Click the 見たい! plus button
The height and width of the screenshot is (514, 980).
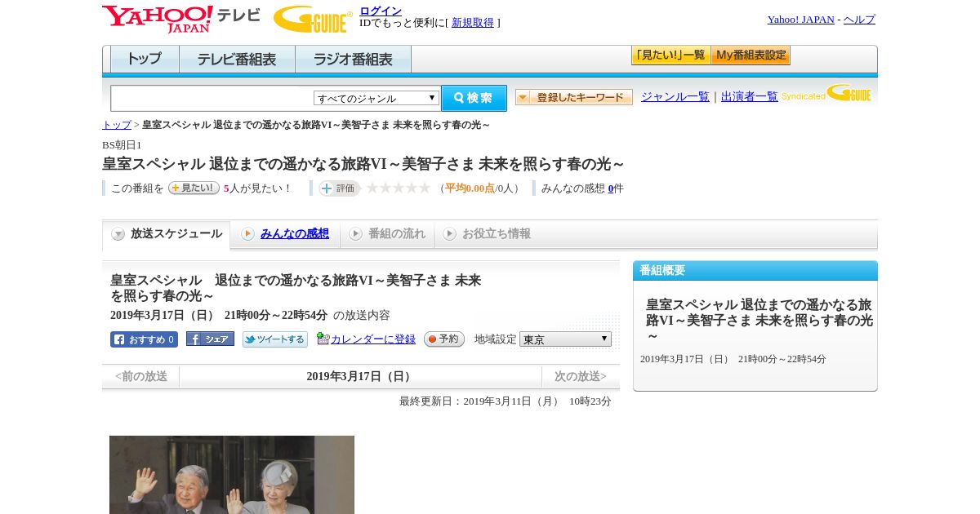click(x=194, y=188)
